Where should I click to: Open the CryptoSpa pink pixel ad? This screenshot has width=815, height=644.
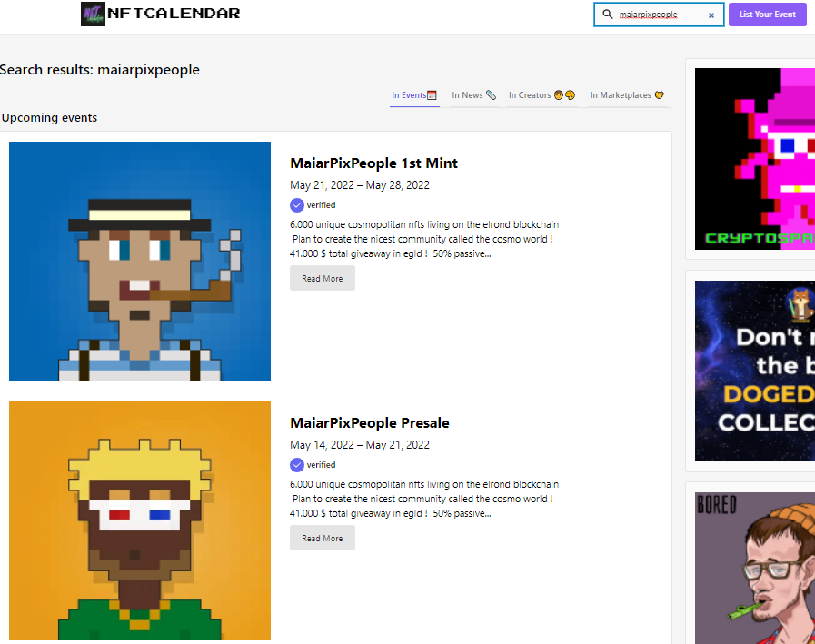755,159
